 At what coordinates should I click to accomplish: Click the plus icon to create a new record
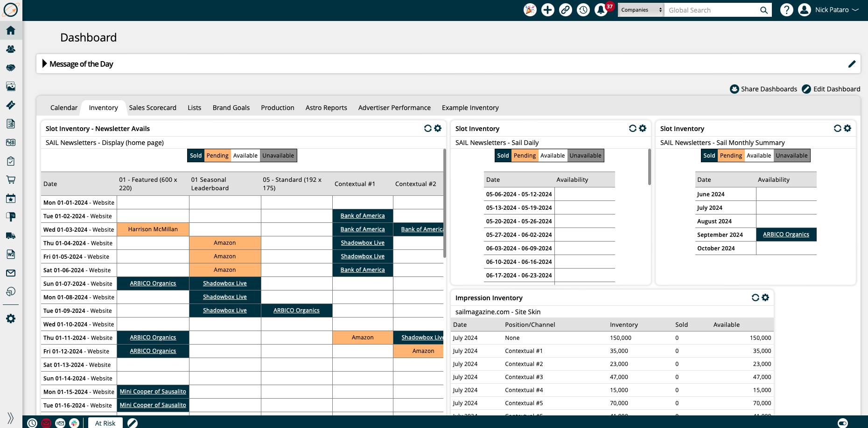[548, 10]
